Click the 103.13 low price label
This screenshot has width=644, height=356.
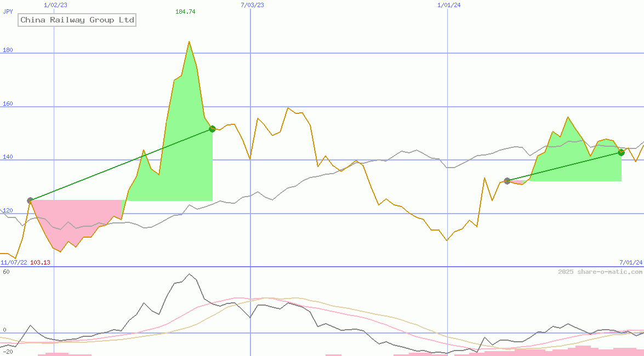[x=40, y=262]
